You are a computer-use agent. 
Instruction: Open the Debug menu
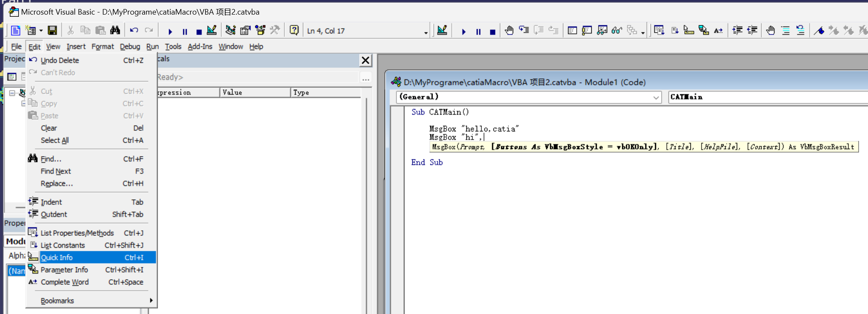(x=130, y=46)
